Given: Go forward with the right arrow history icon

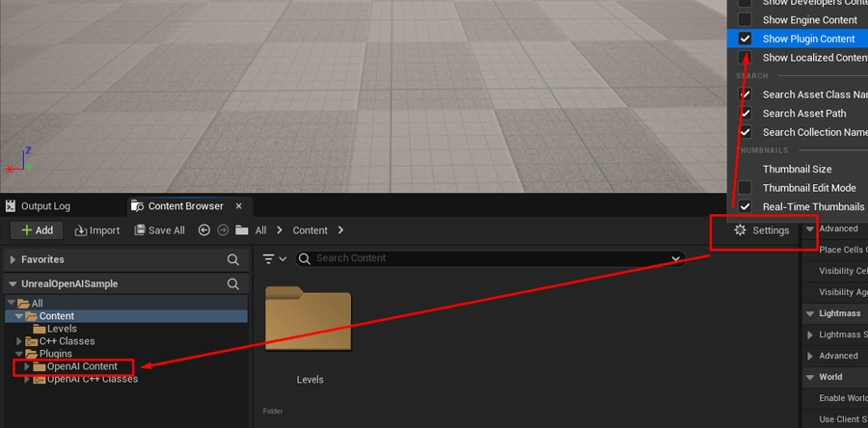Looking at the screenshot, I should [x=223, y=230].
